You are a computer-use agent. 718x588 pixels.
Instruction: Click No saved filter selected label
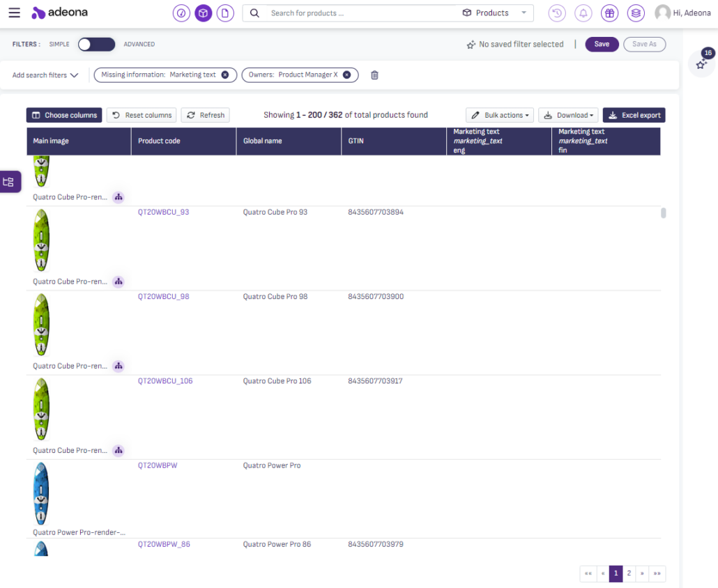pos(521,45)
